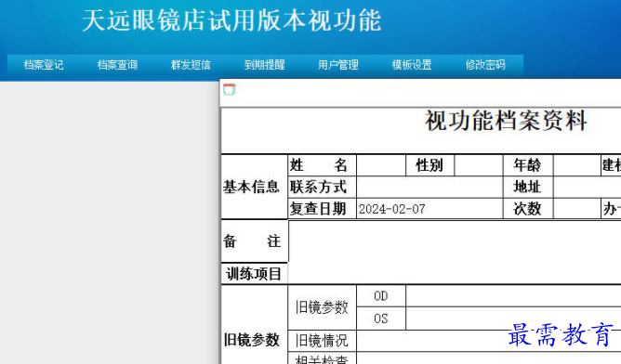Viewport: 621px width, 364px height.
Task: Open the 修改密码 menu item
Action: click(x=485, y=64)
